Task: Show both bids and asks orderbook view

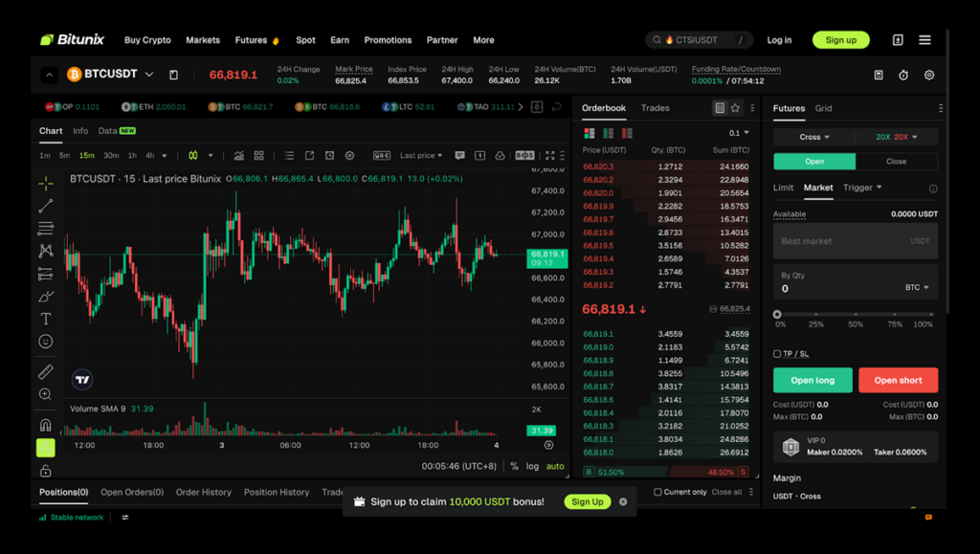Action: pos(590,133)
